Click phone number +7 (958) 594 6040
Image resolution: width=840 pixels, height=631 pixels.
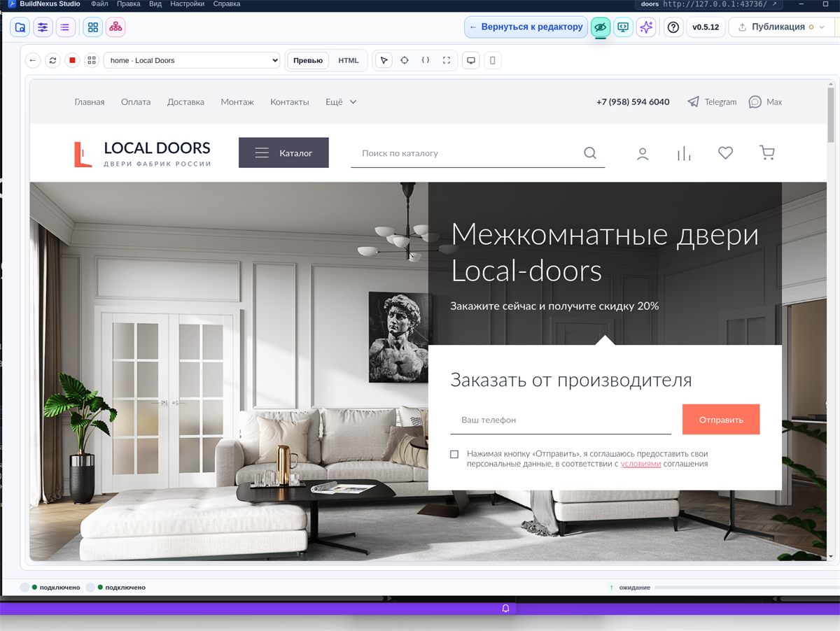[x=633, y=102]
